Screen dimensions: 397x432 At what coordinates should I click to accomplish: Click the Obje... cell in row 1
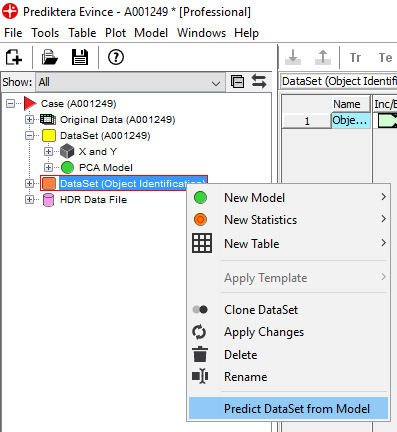(x=351, y=120)
